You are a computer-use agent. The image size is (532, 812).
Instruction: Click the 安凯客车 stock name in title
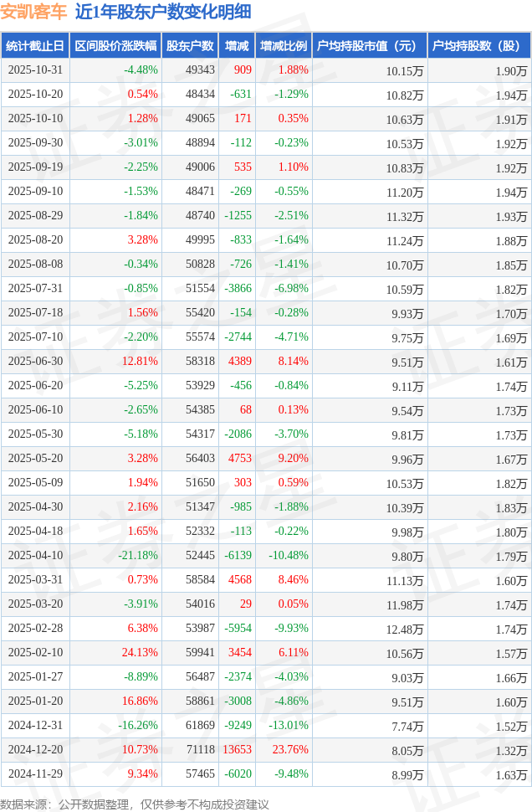coord(33,12)
